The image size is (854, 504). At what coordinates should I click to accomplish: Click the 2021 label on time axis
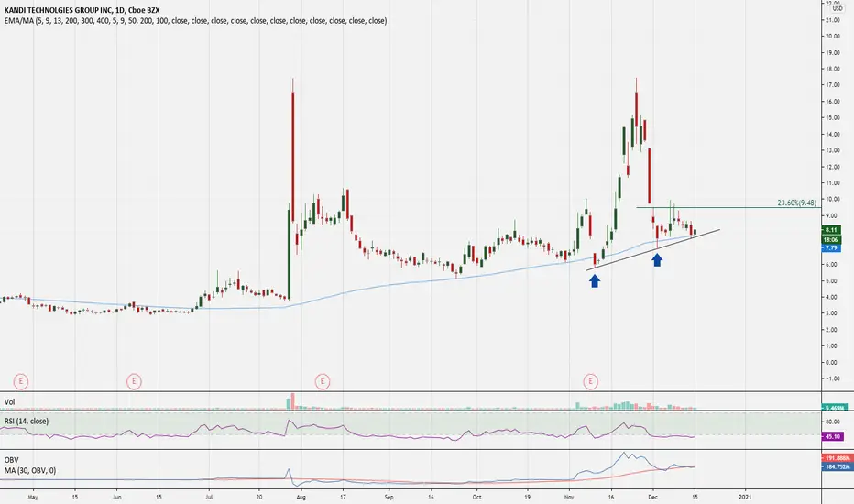click(745, 497)
